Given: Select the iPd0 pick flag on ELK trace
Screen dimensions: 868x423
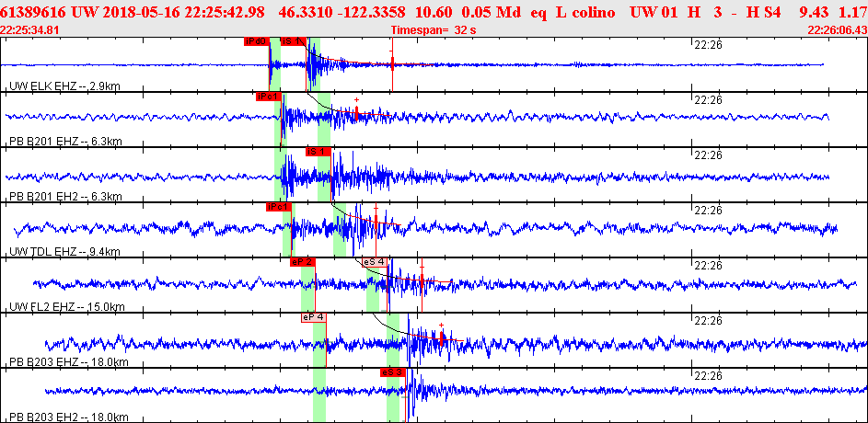Looking at the screenshot, I should click(257, 40).
